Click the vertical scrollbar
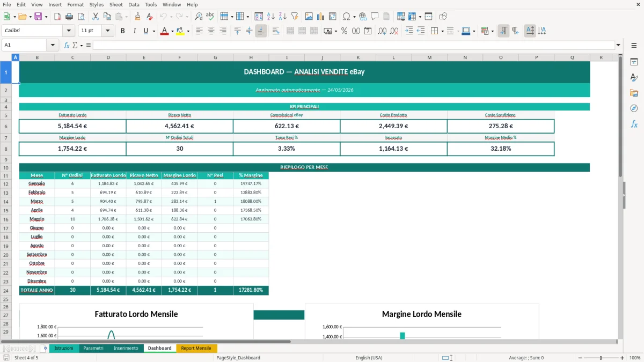 (x=621, y=196)
